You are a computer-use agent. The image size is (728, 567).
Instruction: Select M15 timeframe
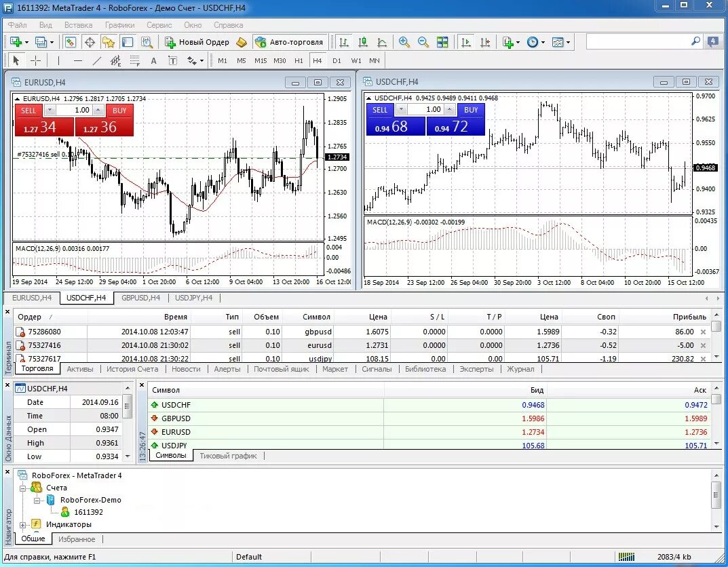pos(261,60)
